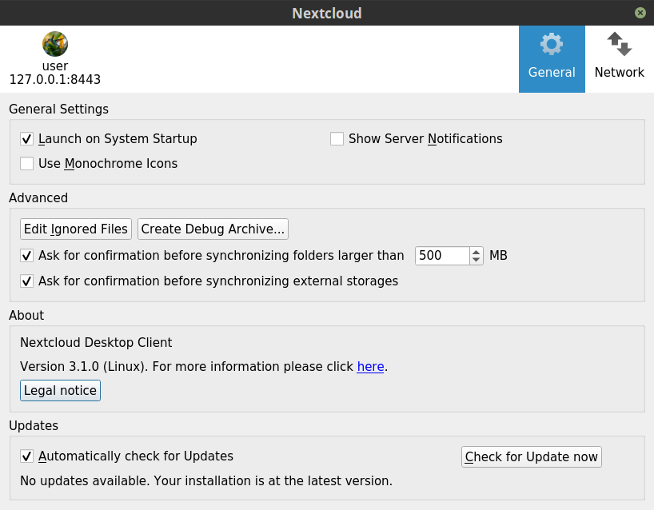Click the 'No updates available' status text
Image resolution: width=654 pixels, height=510 pixels.
pos(206,481)
